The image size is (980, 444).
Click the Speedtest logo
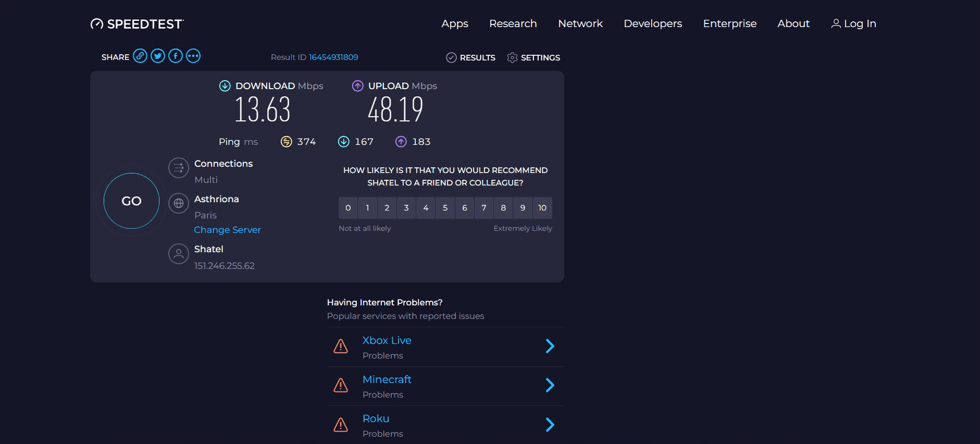click(137, 24)
